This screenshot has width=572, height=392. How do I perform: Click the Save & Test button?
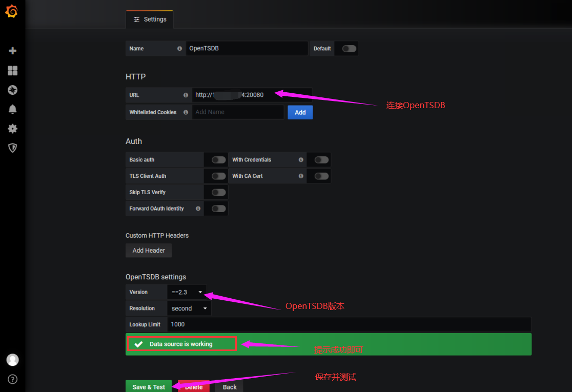149,386
